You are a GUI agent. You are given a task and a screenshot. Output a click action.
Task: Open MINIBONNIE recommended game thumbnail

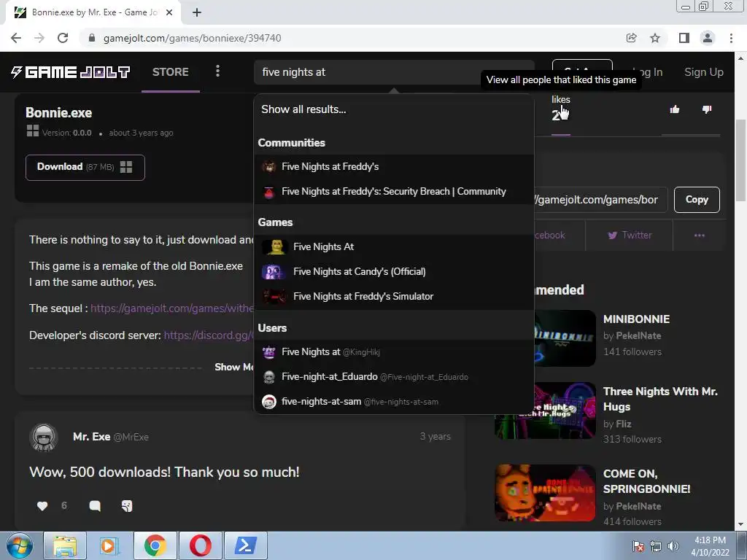[565, 338]
